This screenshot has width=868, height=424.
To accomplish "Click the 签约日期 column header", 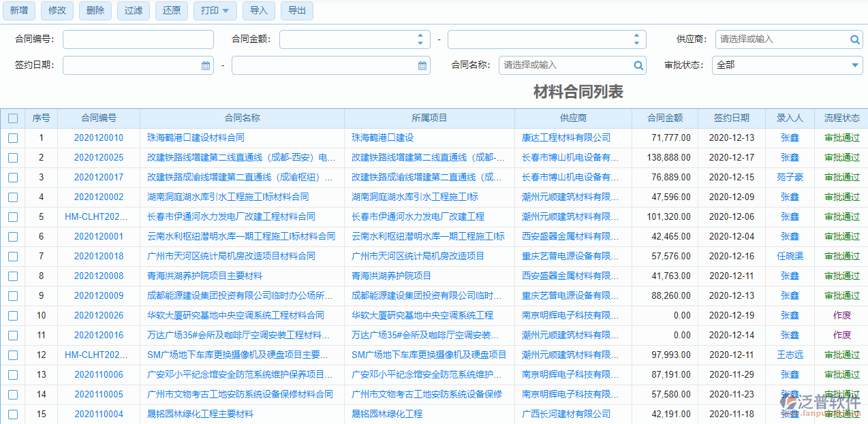I will coord(731,118).
